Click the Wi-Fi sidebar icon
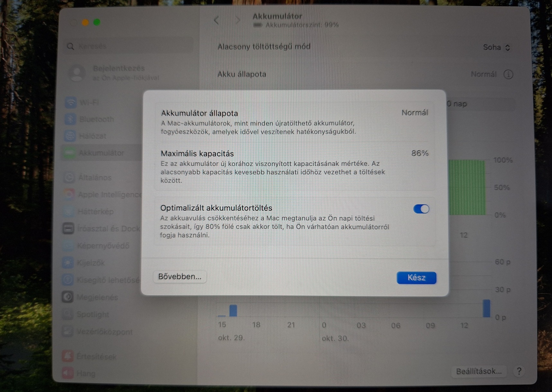Image resolution: width=552 pixels, height=392 pixels. pyautogui.click(x=71, y=102)
